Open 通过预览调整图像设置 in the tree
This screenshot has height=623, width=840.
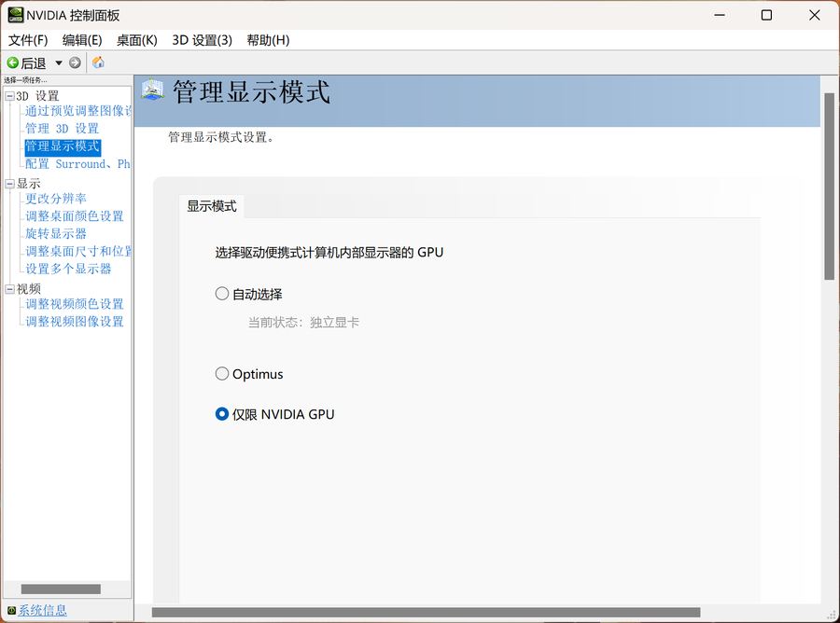pos(77,111)
